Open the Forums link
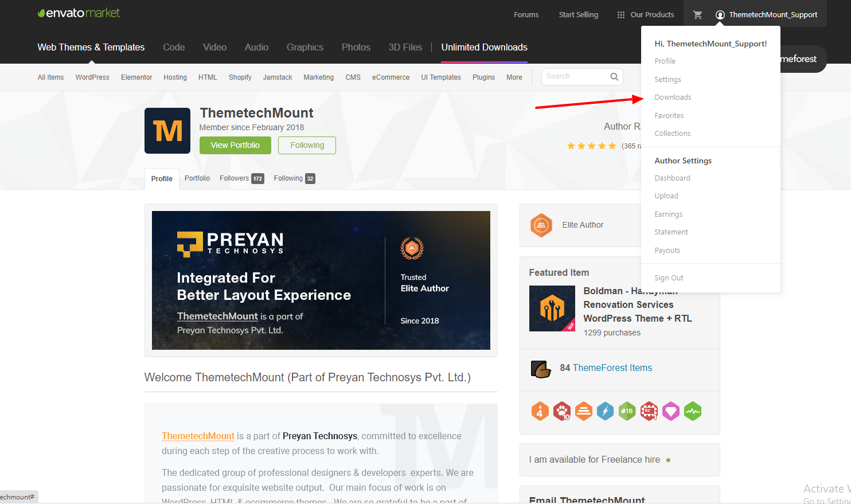 click(x=526, y=15)
